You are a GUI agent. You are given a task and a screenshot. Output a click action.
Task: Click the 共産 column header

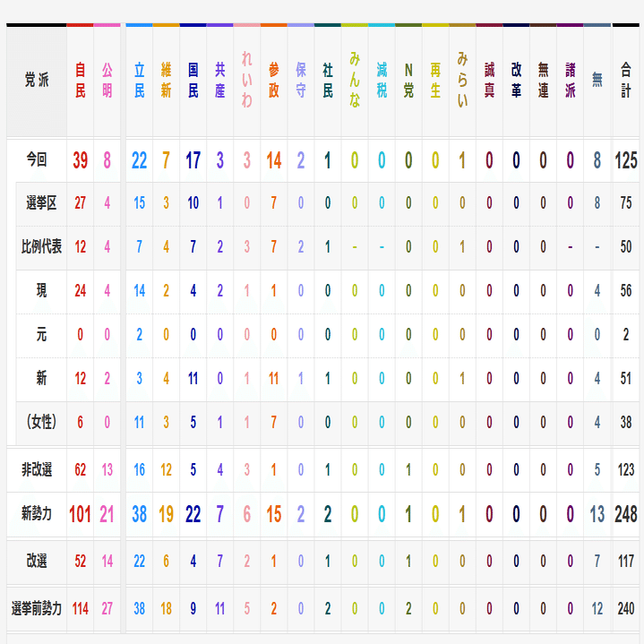pyautogui.click(x=219, y=80)
